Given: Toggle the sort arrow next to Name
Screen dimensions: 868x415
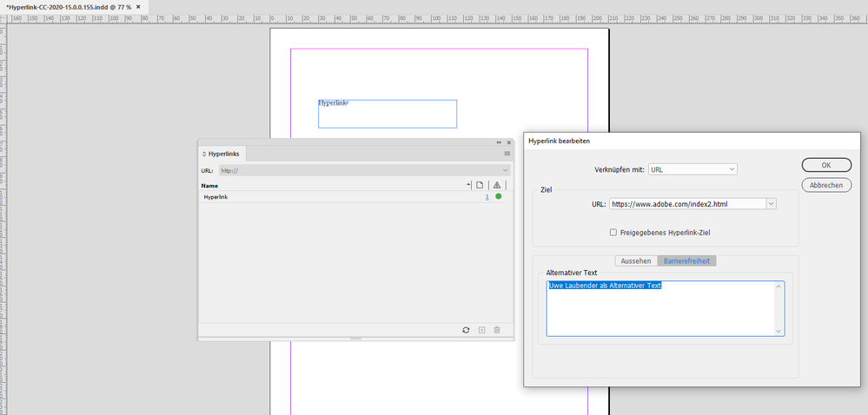Looking at the screenshot, I should tap(469, 186).
